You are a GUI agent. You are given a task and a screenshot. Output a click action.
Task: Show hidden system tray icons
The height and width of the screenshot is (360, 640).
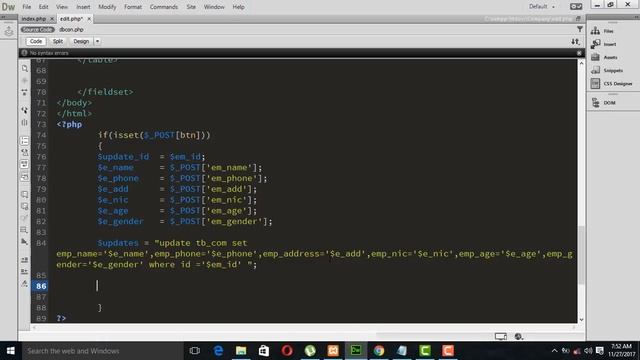click(554, 351)
